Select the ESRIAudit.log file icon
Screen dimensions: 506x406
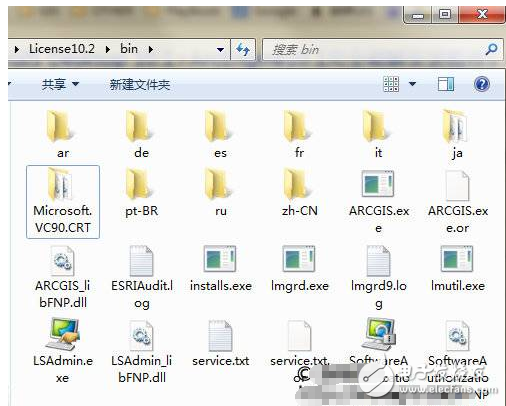click(141, 261)
